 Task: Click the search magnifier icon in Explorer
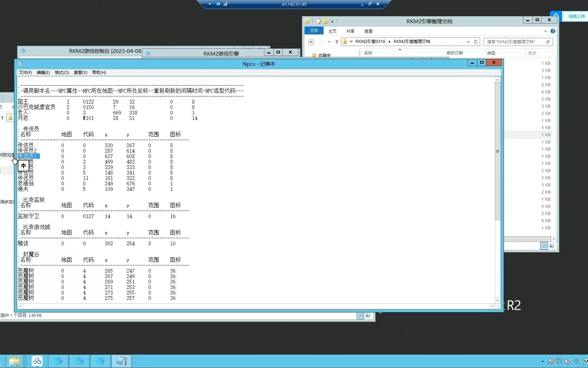(x=548, y=42)
